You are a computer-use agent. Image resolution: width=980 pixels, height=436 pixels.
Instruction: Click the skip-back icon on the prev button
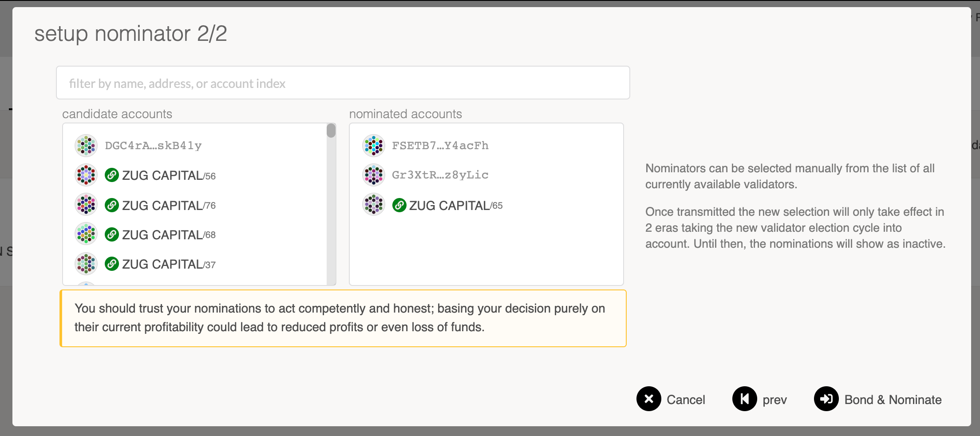pos(744,399)
